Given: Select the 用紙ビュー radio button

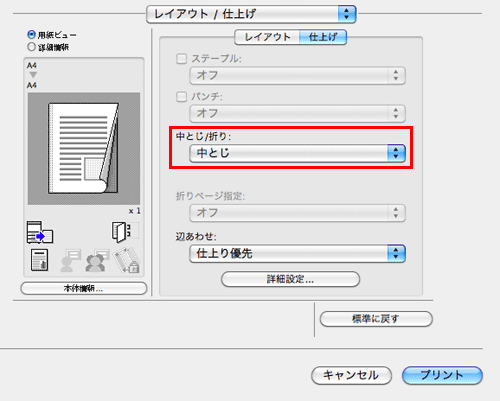Looking at the screenshot, I should pos(31,34).
